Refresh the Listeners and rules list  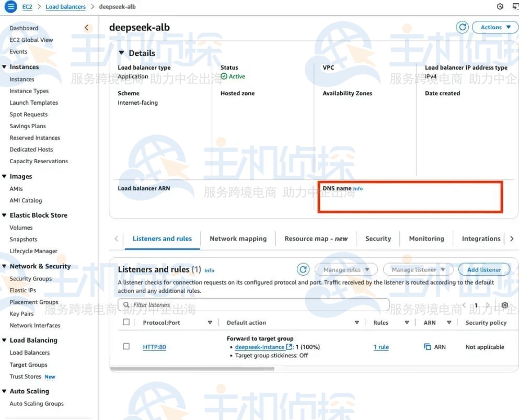coord(303,269)
